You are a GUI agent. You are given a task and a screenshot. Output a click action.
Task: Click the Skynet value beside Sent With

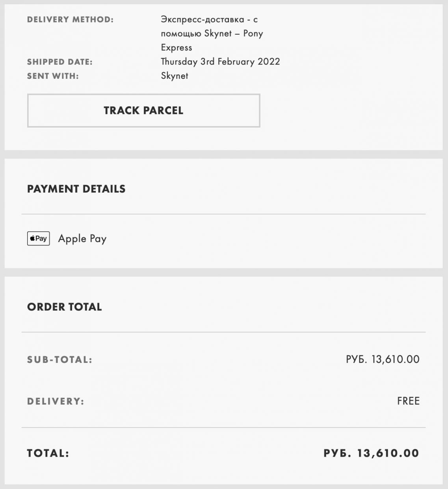pos(174,76)
